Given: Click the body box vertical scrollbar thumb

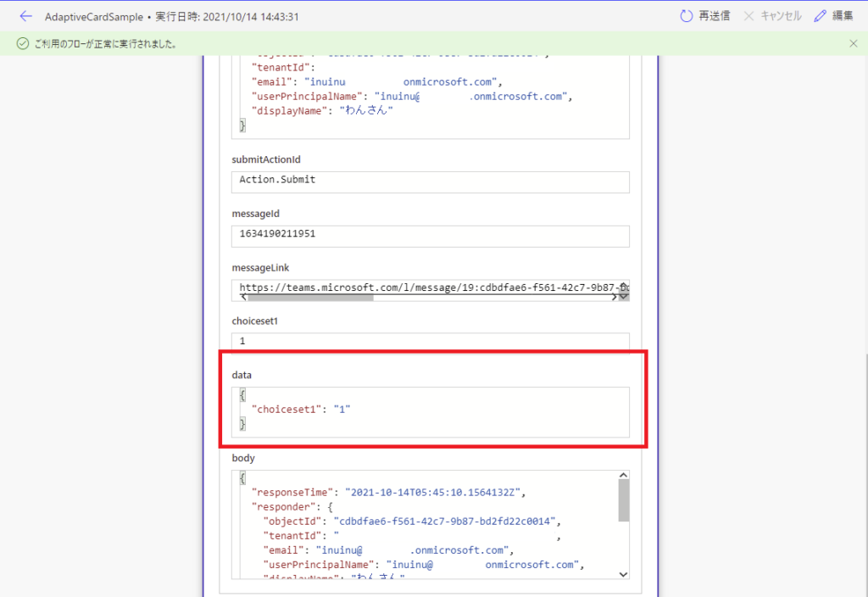Looking at the screenshot, I should [x=623, y=500].
